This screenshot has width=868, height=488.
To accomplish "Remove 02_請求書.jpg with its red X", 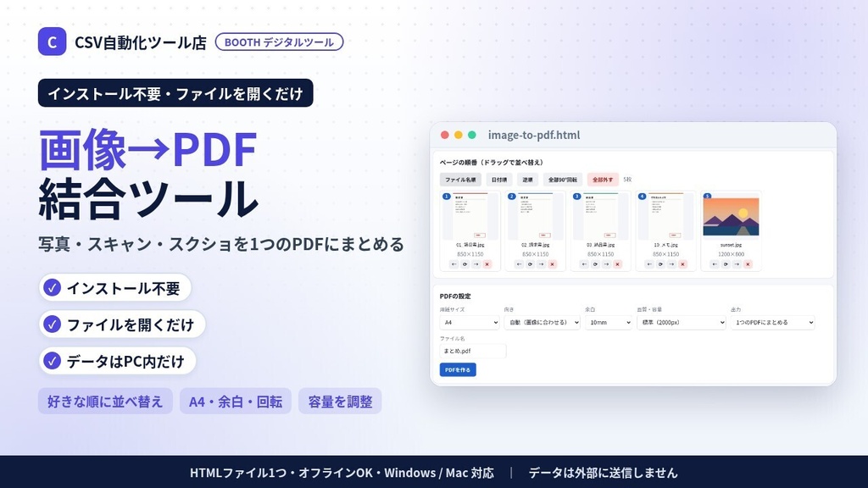I will coord(553,264).
